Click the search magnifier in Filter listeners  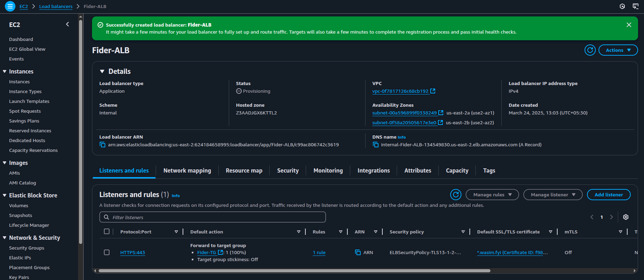(106, 217)
